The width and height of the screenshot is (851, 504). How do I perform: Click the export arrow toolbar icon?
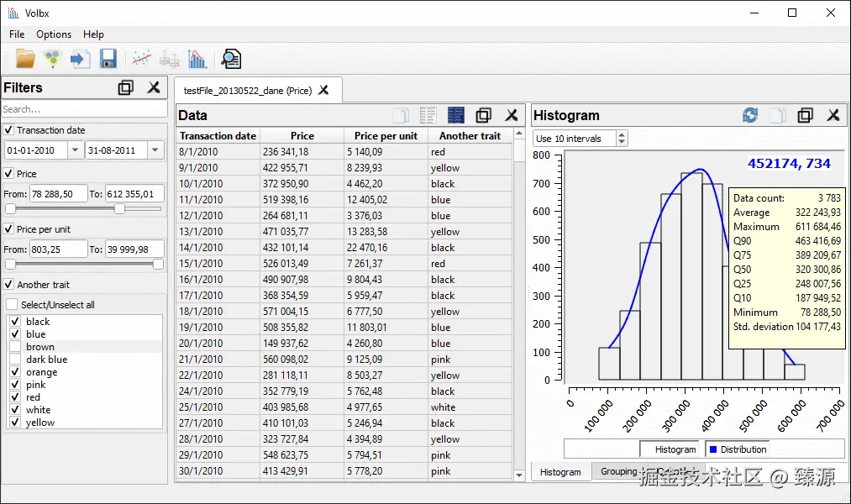point(81,59)
